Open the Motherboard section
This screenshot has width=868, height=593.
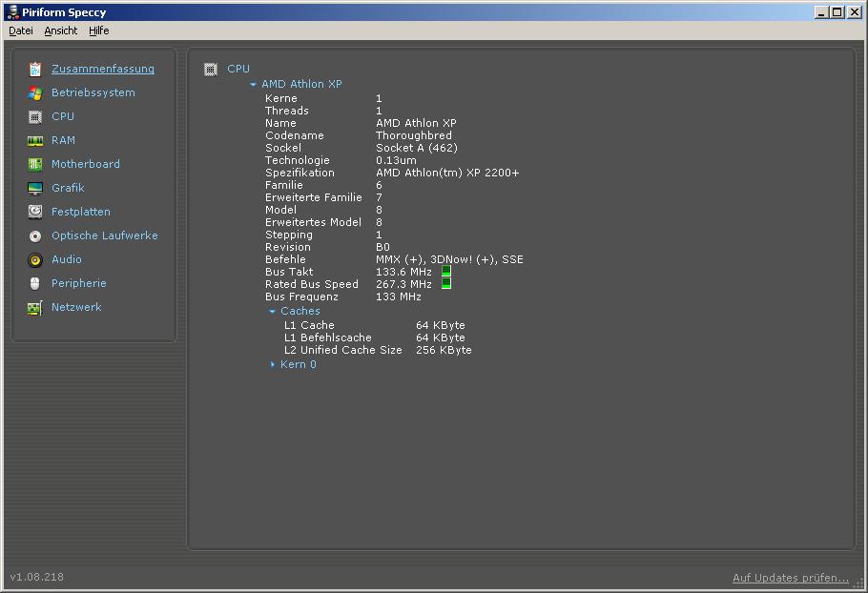coord(85,164)
